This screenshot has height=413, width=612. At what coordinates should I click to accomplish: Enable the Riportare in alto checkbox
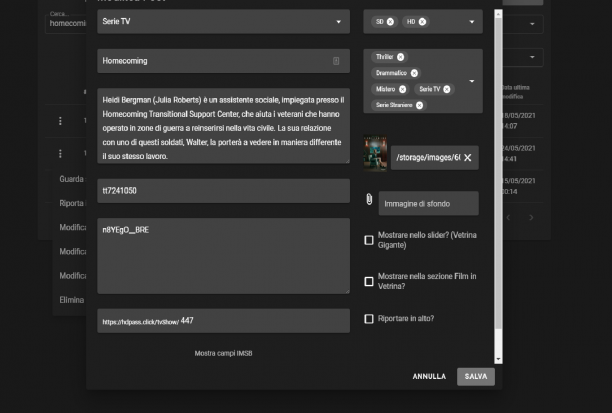point(369,319)
